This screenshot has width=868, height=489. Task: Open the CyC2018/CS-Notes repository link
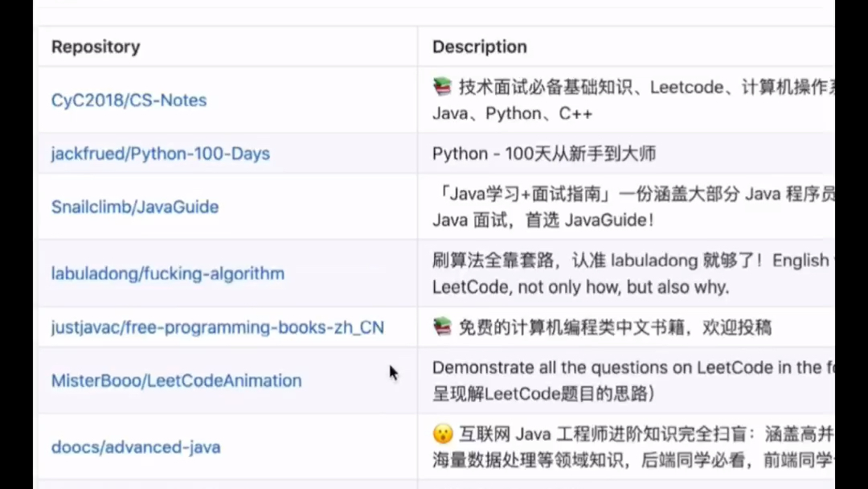[129, 101]
